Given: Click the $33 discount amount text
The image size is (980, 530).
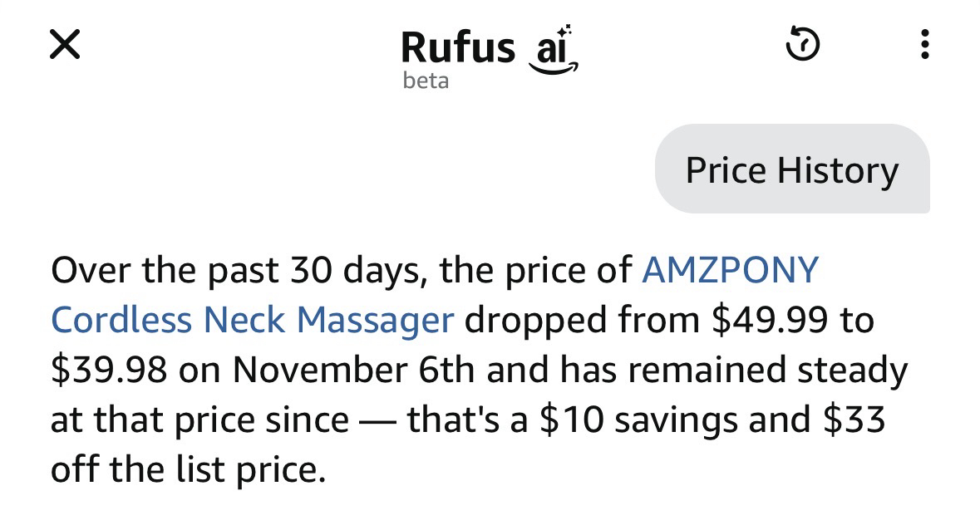Looking at the screenshot, I should (854, 420).
